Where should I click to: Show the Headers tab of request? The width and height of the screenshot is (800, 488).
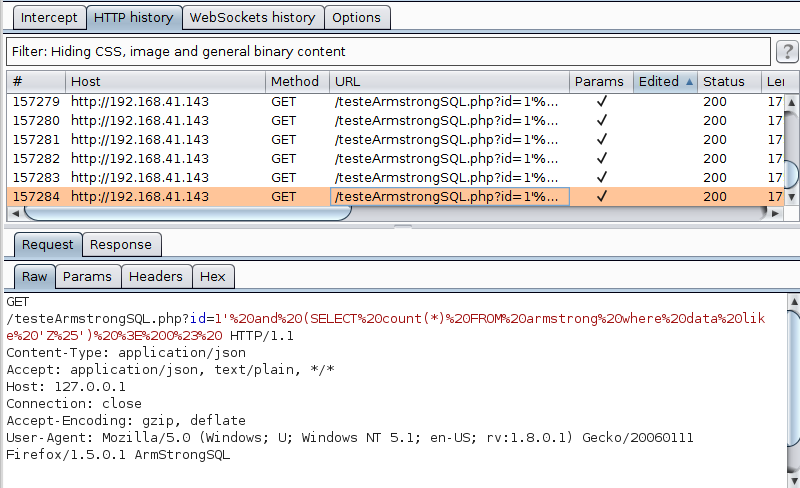pyautogui.click(x=156, y=277)
